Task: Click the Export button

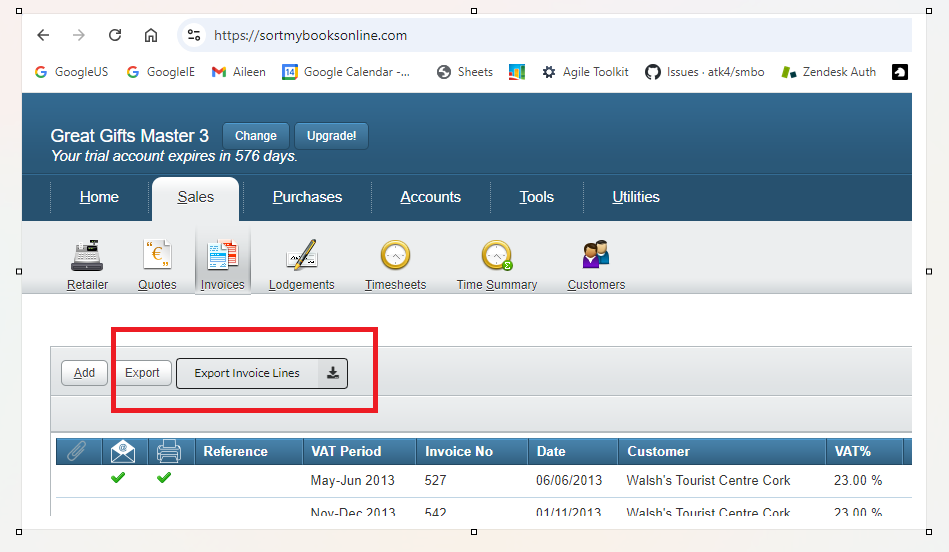Action: click(x=142, y=373)
